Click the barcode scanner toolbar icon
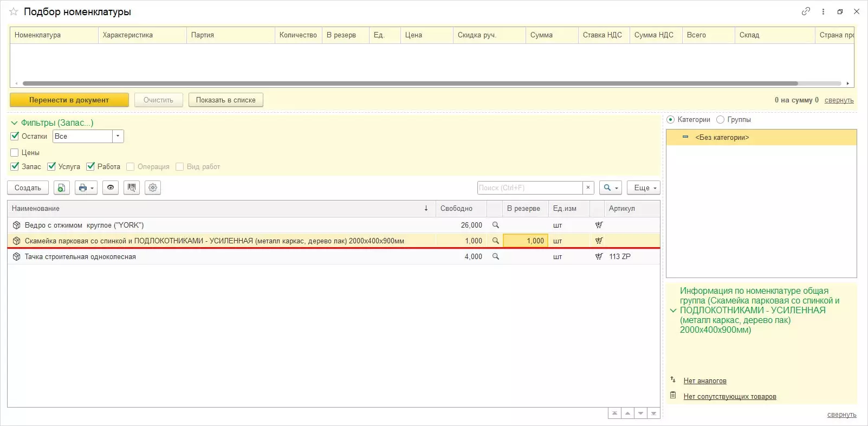This screenshot has width=868, height=426. pyautogui.click(x=132, y=188)
